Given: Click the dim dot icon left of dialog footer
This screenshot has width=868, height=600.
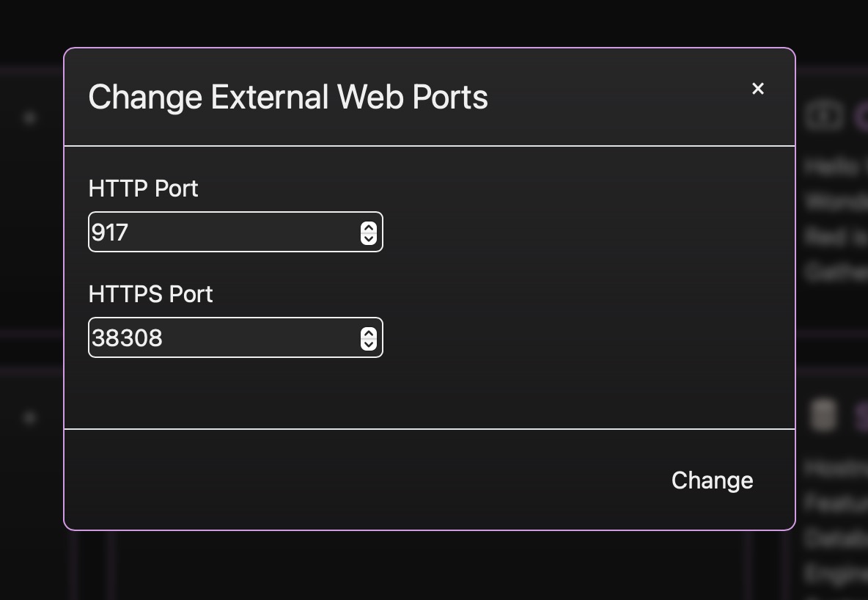Looking at the screenshot, I should tap(30, 418).
